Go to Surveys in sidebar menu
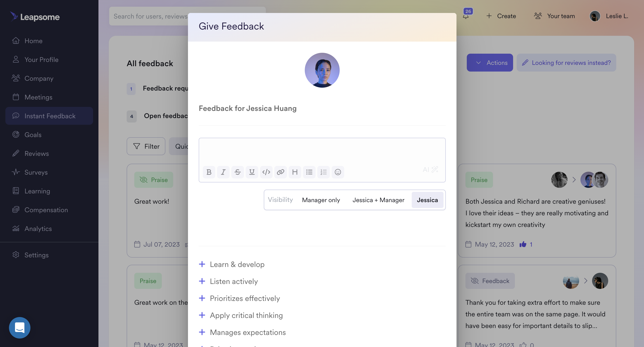Screen dimensions: 644x347 point(36,172)
